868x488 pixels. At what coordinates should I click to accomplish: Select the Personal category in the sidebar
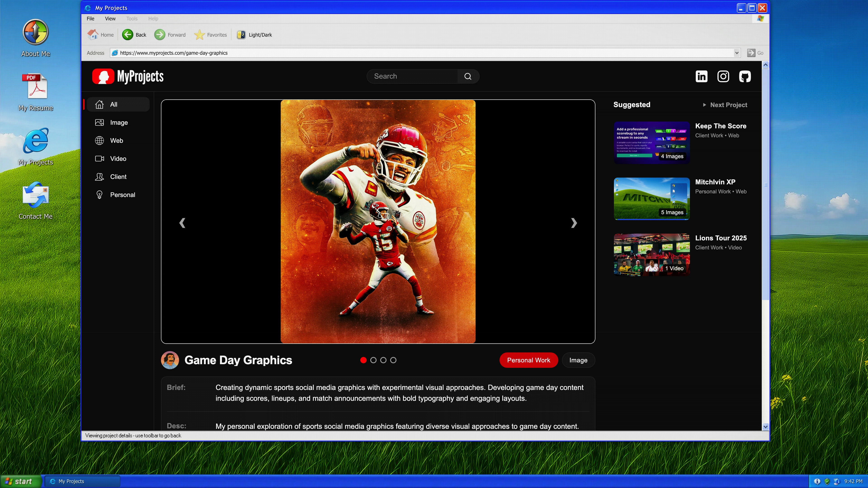click(123, 195)
